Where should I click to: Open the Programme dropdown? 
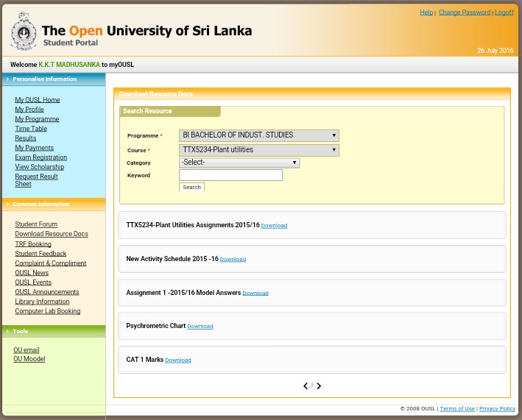259,135
